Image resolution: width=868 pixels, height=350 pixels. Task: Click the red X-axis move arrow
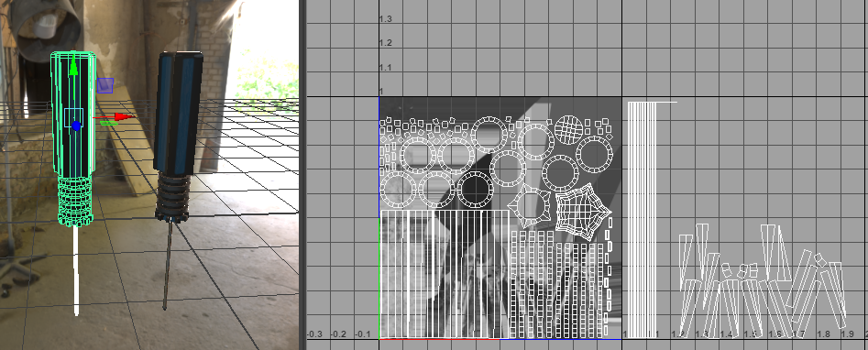(x=124, y=117)
